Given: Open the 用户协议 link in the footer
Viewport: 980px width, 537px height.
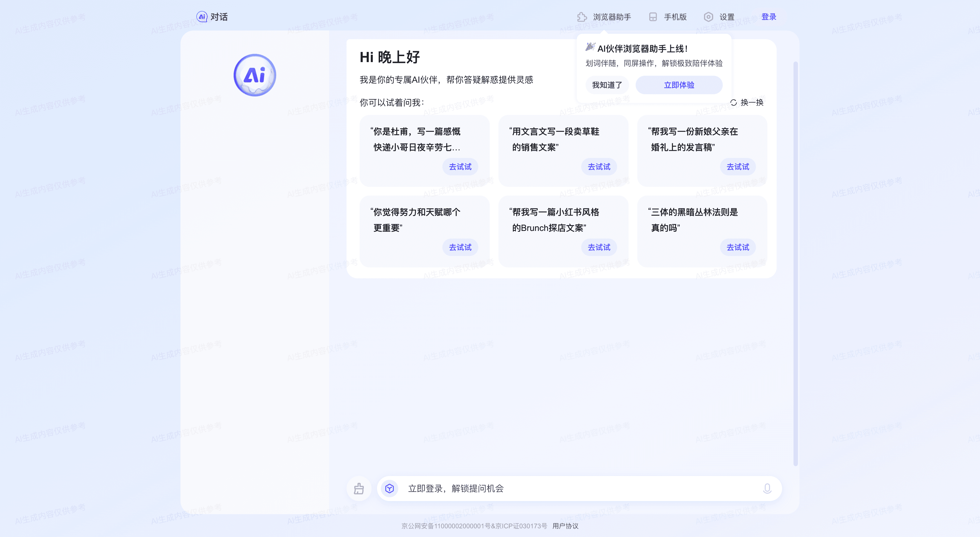Looking at the screenshot, I should tap(565, 526).
